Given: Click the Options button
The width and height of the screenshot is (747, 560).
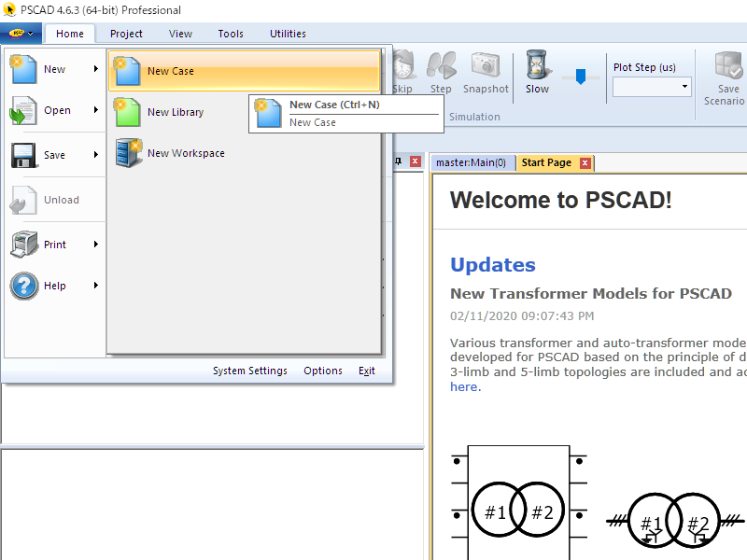Looking at the screenshot, I should click(323, 371).
